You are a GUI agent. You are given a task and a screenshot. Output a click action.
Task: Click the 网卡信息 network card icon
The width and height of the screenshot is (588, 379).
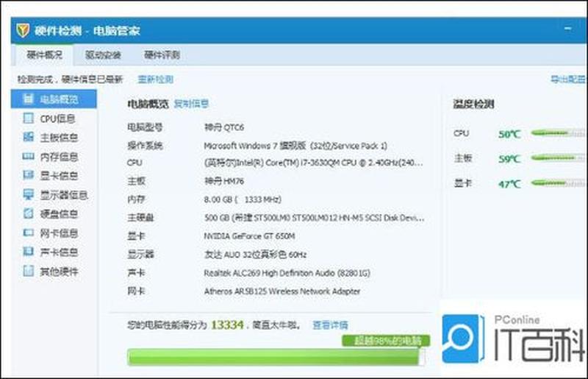click(x=28, y=233)
